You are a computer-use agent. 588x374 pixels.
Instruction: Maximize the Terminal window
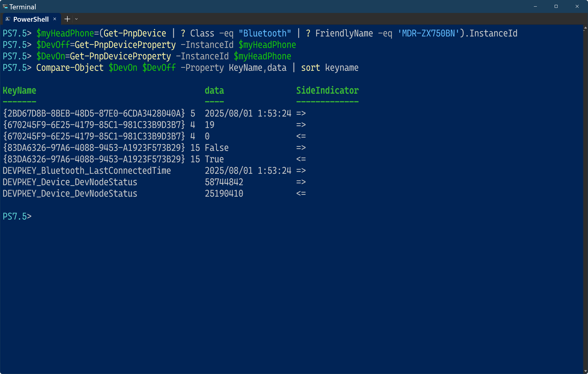(x=556, y=6)
